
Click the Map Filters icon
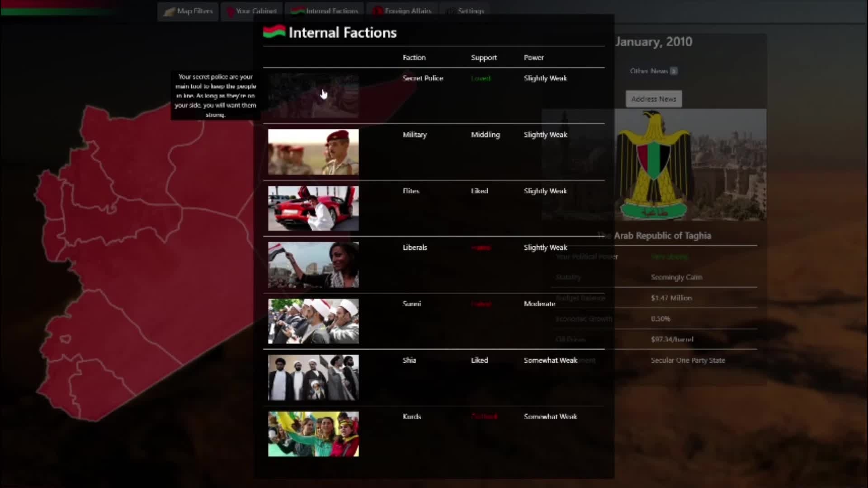pyautogui.click(x=169, y=11)
